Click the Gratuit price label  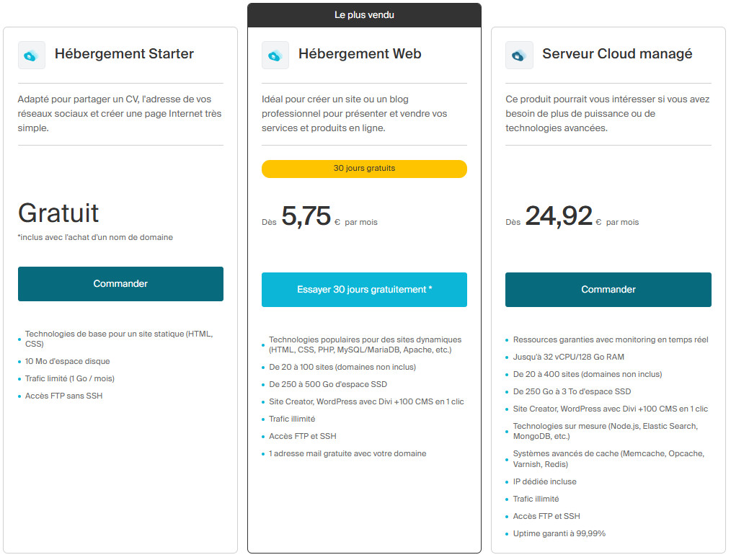[x=58, y=213]
